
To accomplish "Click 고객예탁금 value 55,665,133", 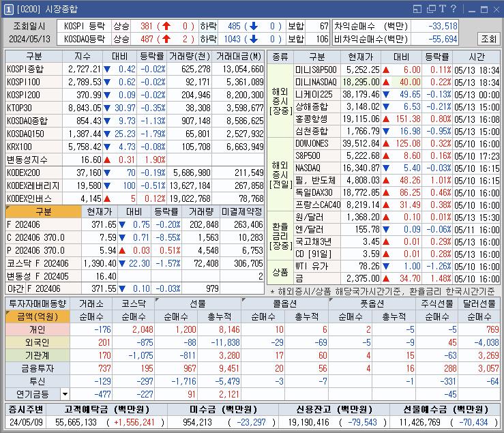I will pyautogui.click(x=76, y=422).
